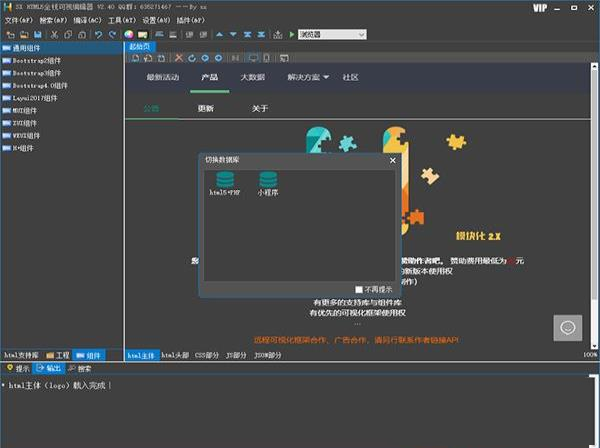Click the cut (scissors) toolbar icon
This screenshot has width=600, height=448.
pyautogui.click(x=54, y=35)
